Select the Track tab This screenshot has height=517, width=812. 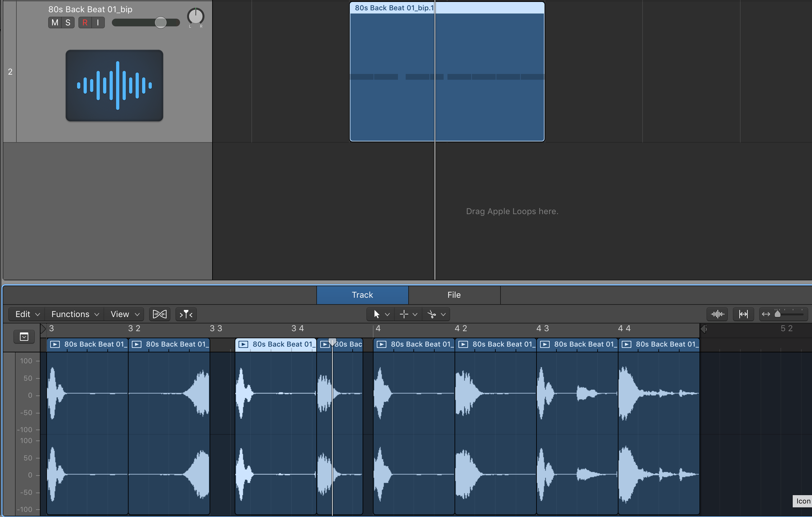tap(362, 295)
